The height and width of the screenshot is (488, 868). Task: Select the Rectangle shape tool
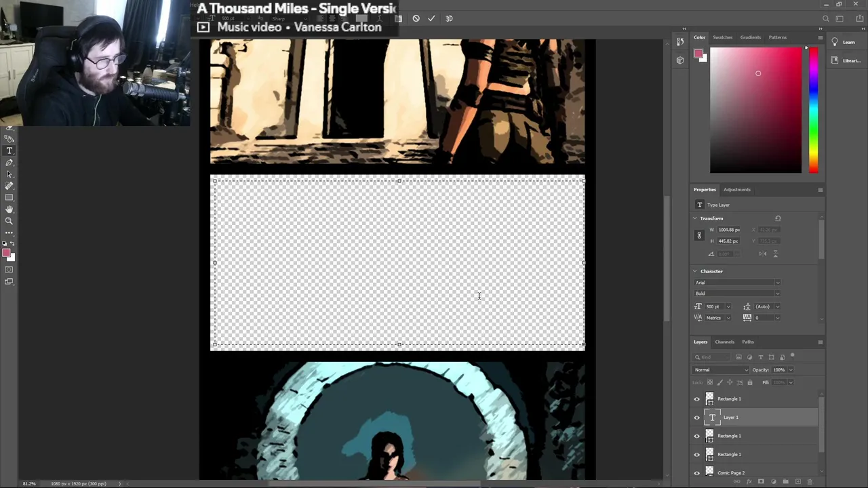coord(9,197)
